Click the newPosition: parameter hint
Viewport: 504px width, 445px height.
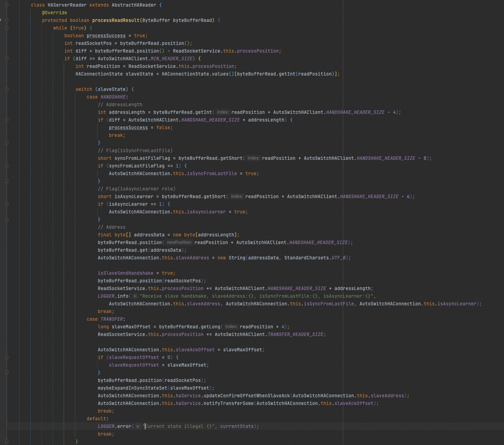coord(179,243)
